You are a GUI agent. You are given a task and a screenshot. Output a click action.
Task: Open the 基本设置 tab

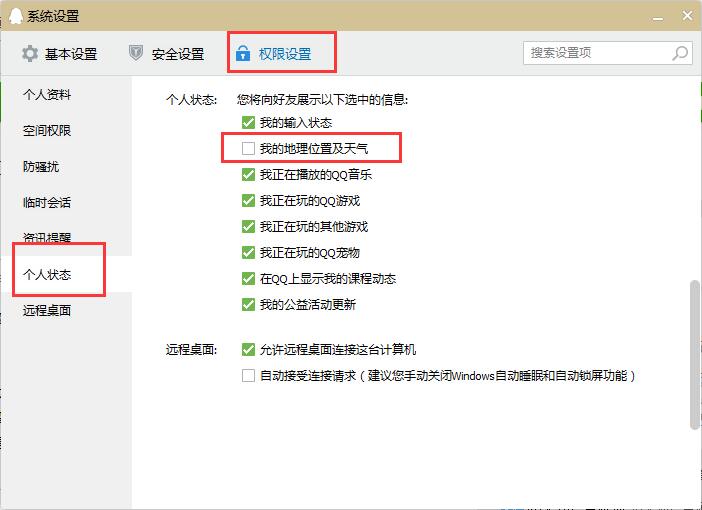click(60, 54)
